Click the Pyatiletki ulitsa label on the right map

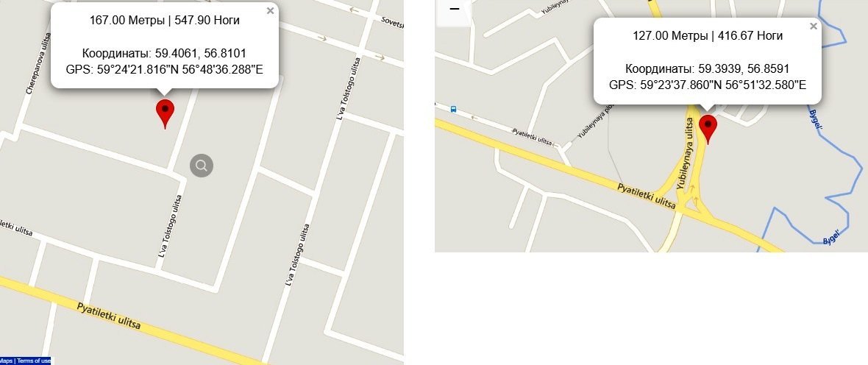coord(647,196)
